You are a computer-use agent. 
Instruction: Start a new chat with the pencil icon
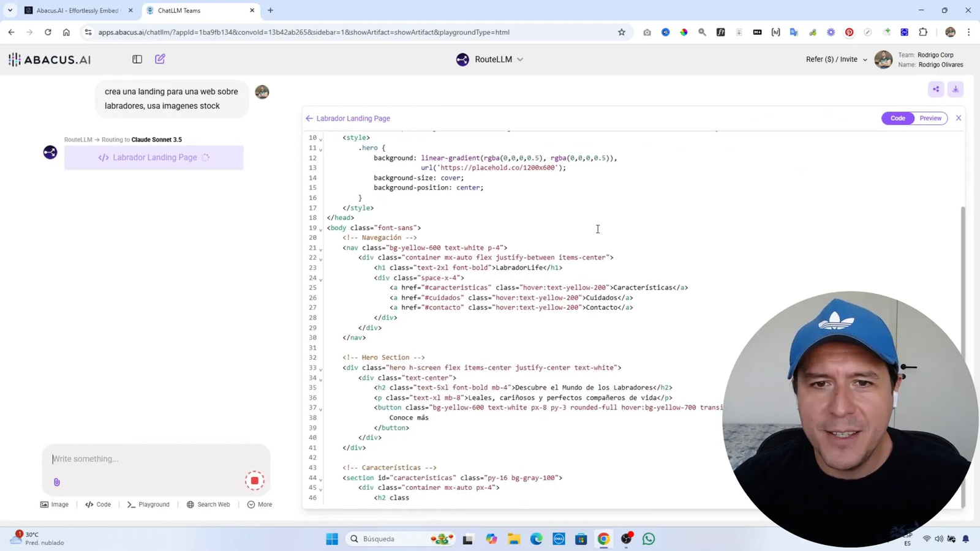pos(160,59)
